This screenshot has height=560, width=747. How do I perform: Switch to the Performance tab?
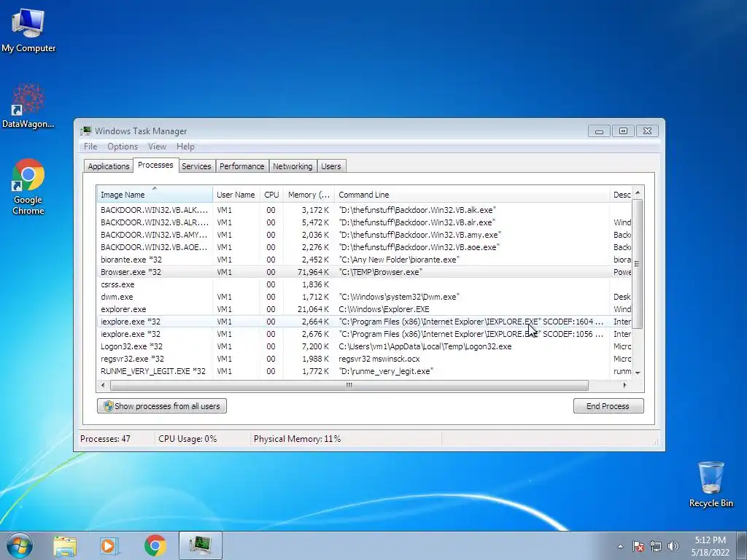click(x=242, y=166)
